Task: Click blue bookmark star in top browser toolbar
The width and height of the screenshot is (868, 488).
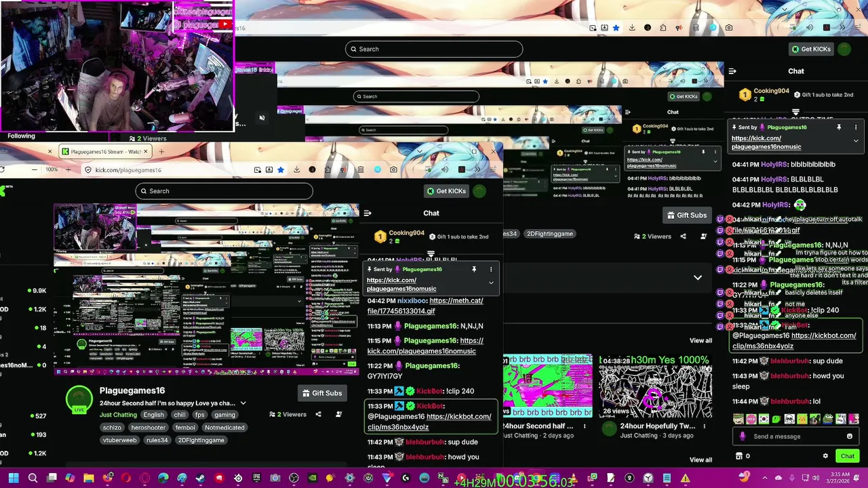Action: (616, 28)
